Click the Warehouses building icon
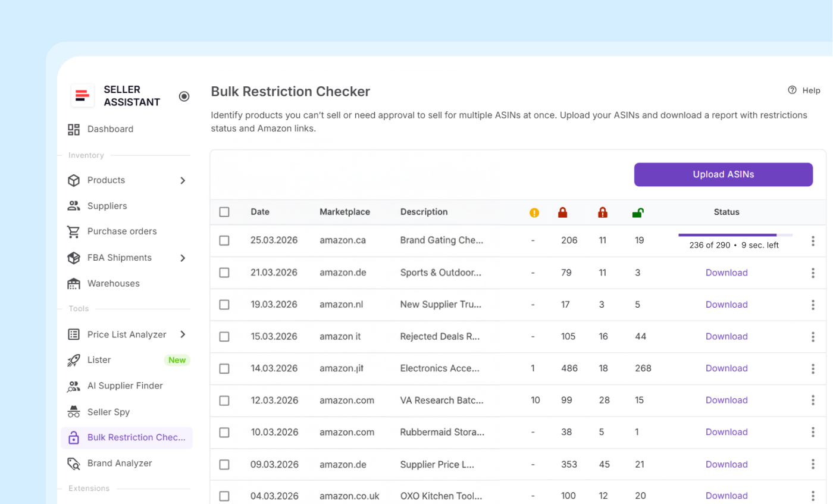This screenshot has width=833, height=504. pyautogui.click(x=74, y=283)
